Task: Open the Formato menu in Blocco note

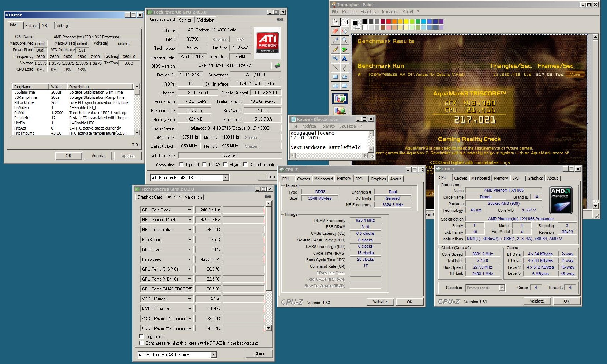Action: (x=327, y=126)
